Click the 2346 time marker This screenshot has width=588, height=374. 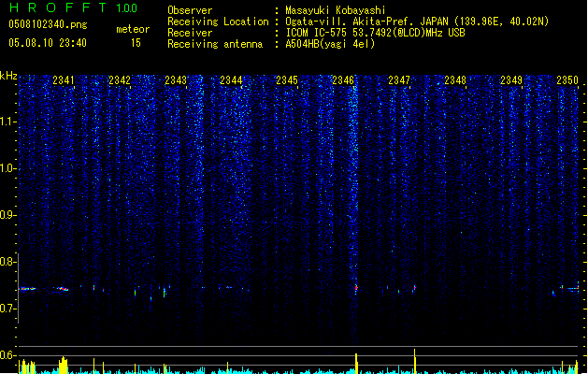[343, 80]
